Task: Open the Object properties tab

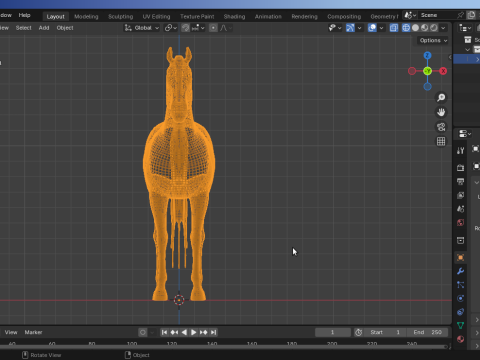Action: click(460, 257)
